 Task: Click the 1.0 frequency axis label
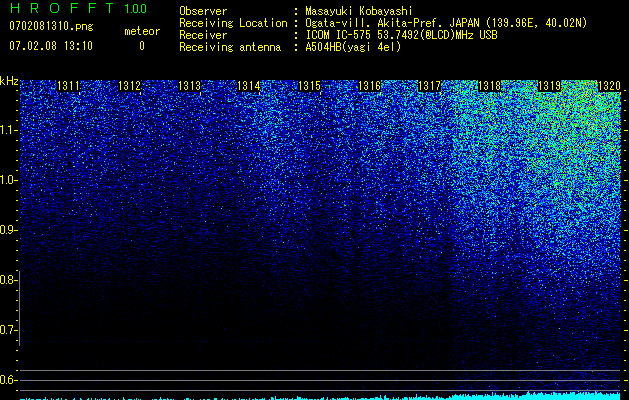click(9, 180)
